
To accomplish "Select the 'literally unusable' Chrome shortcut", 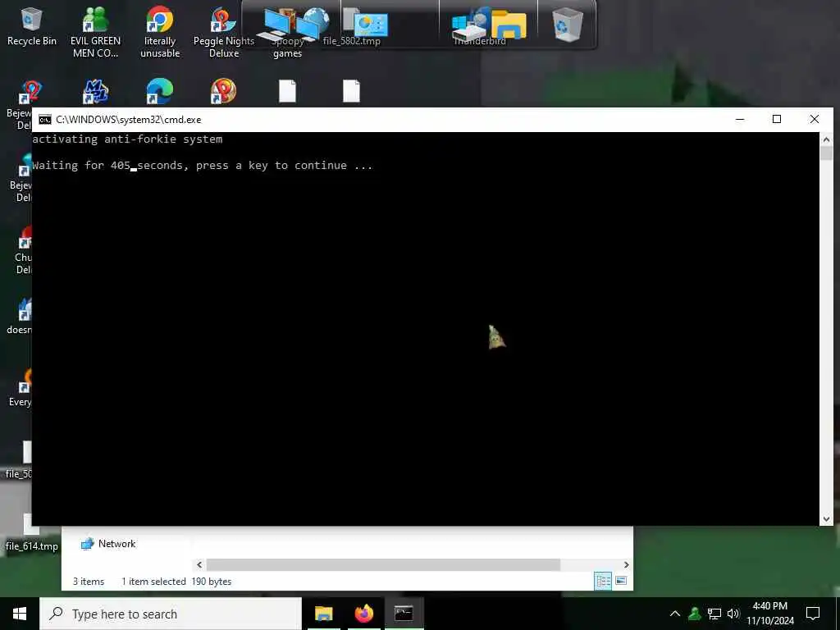I will (160, 32).
